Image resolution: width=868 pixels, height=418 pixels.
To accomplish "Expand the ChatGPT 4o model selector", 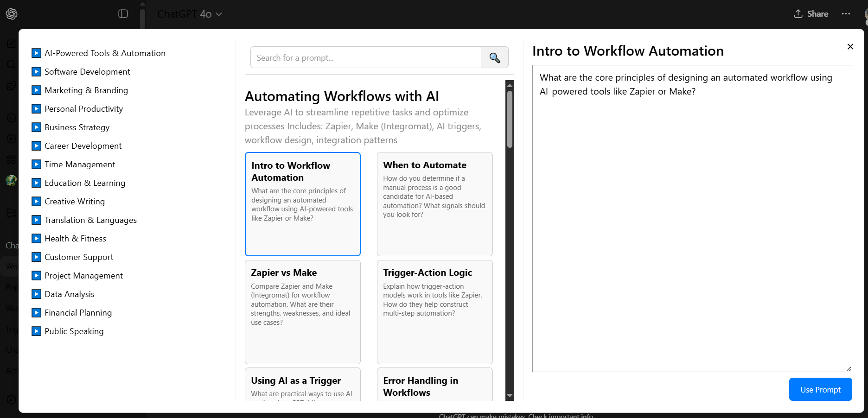I will pos(189,14).
